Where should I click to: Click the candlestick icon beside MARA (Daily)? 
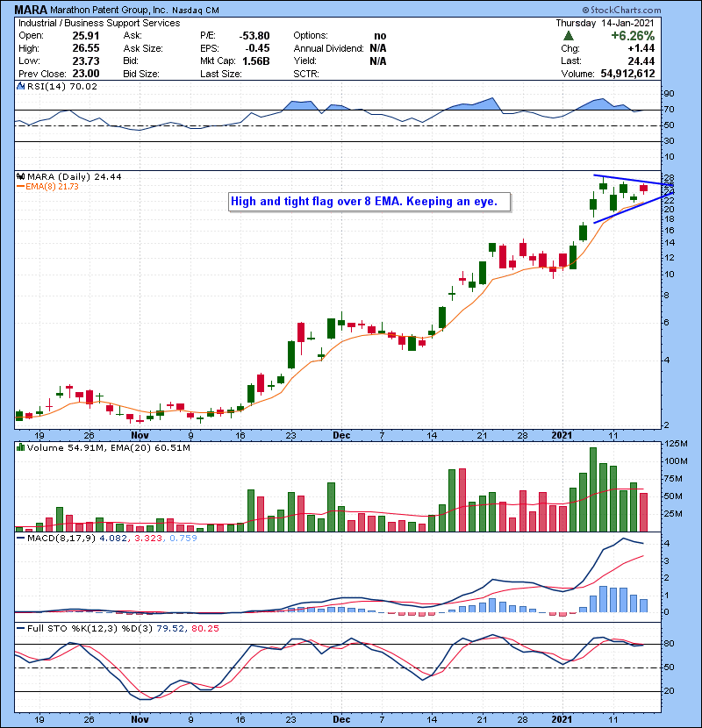click(x=20, y=176)
